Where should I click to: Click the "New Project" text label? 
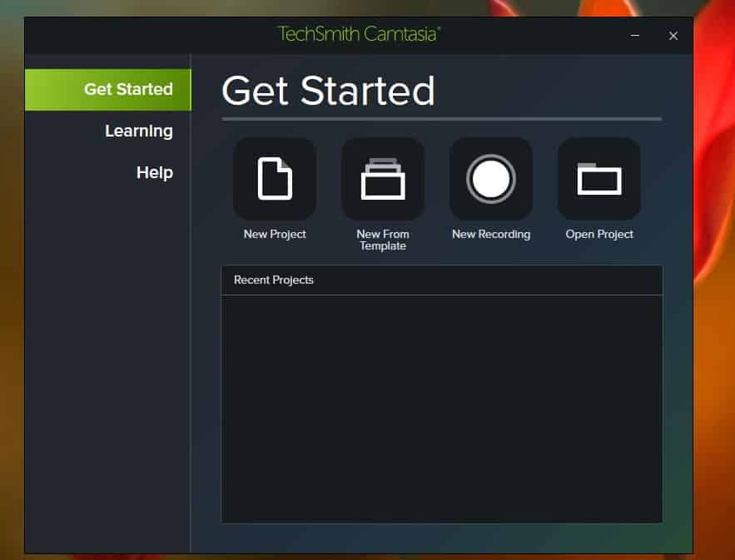(275, 235)
